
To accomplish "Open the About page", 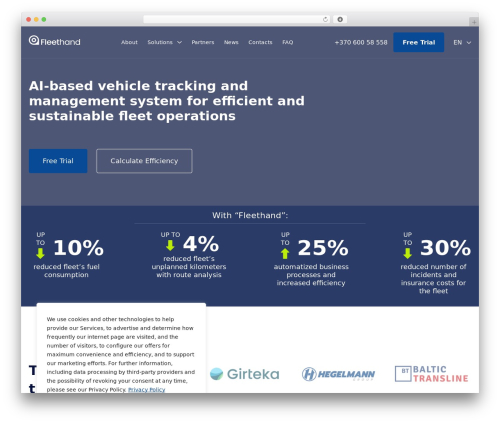I will (x=129, y=42).
